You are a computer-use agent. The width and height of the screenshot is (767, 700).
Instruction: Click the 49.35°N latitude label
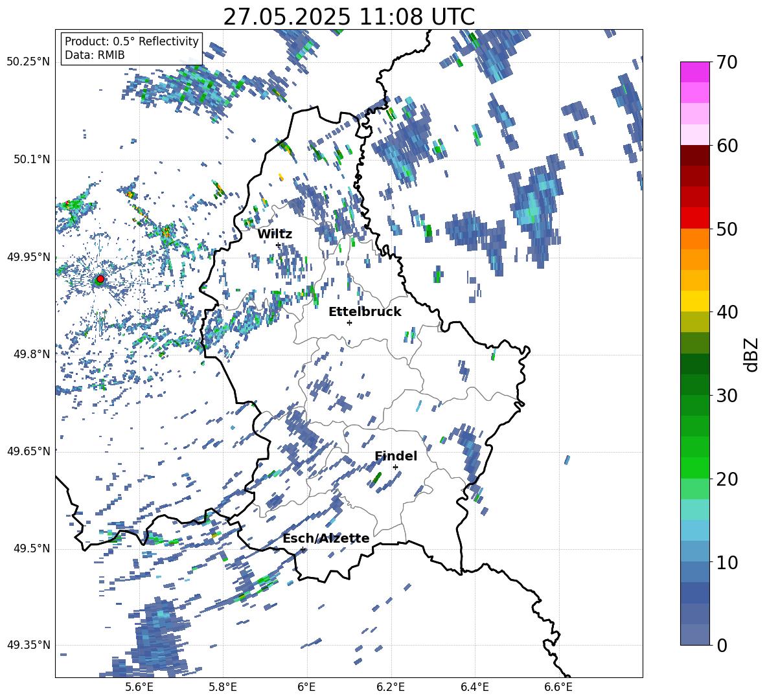(29, 645)
